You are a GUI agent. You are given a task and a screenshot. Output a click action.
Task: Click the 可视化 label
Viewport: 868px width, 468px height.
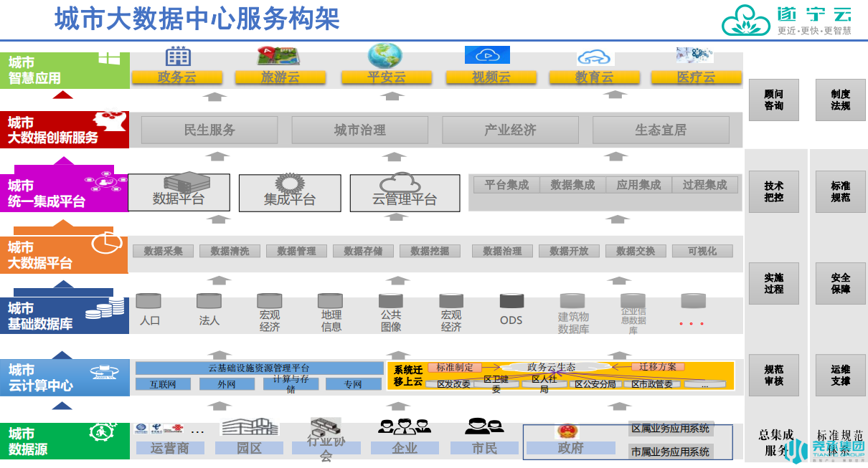702,251
